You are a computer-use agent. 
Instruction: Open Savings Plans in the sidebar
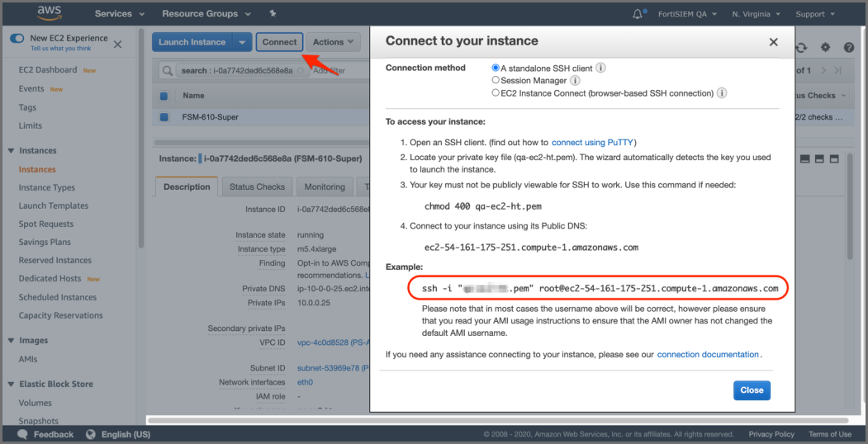(45, 242)
